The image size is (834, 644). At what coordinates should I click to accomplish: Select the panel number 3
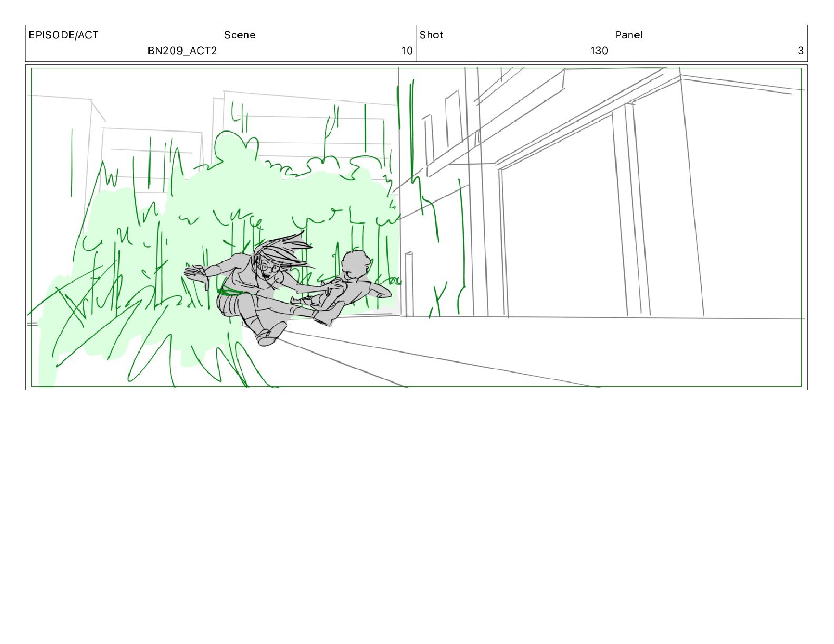pyautogui.click(x=801, y=51)
